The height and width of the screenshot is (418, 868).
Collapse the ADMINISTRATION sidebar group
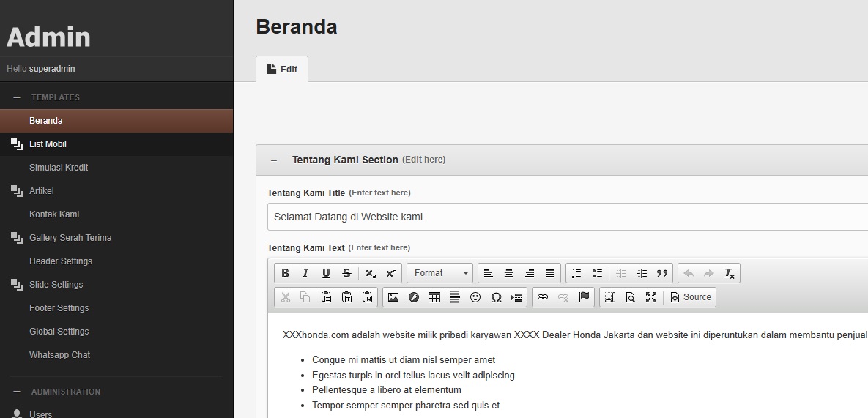coord(17,392)
